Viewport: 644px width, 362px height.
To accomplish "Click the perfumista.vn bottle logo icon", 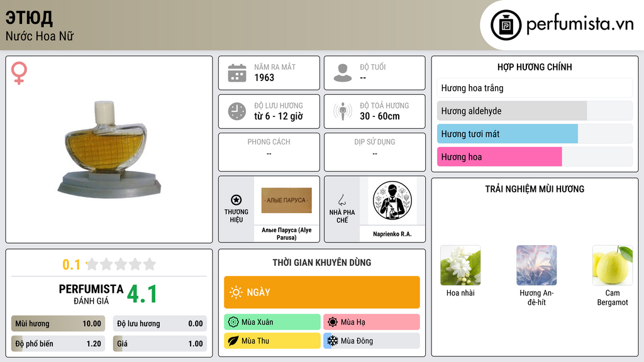I will click(506, 25).
